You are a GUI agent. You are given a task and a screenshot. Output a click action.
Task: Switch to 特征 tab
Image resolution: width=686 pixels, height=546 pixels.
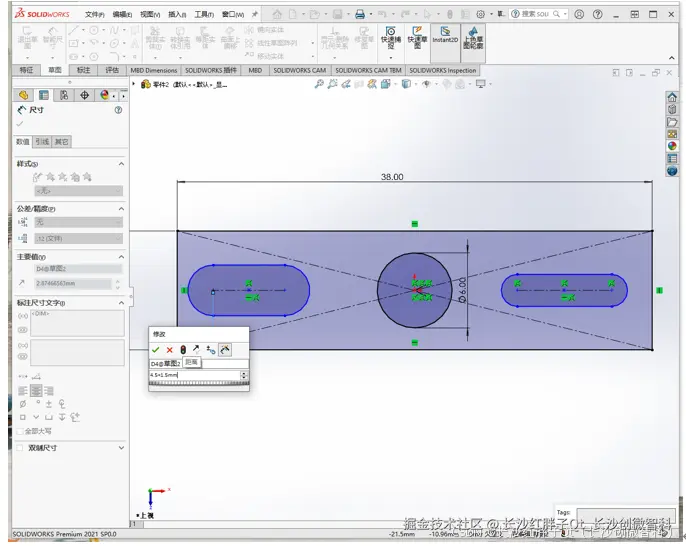[x=26, y=70]
